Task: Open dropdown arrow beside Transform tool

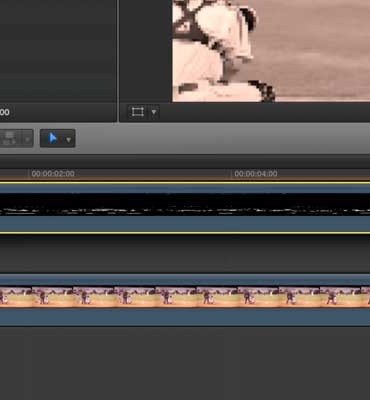Action: [154, 112]
